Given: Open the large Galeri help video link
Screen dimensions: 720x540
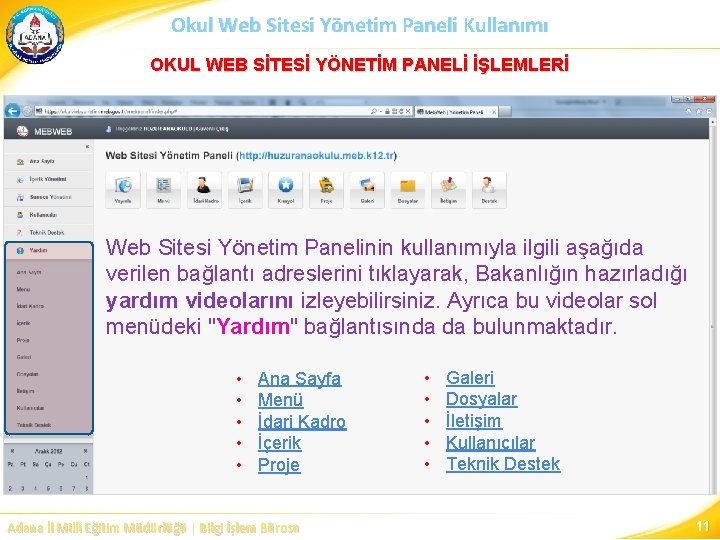Looking at the screenshot, I should click(470, 378).
